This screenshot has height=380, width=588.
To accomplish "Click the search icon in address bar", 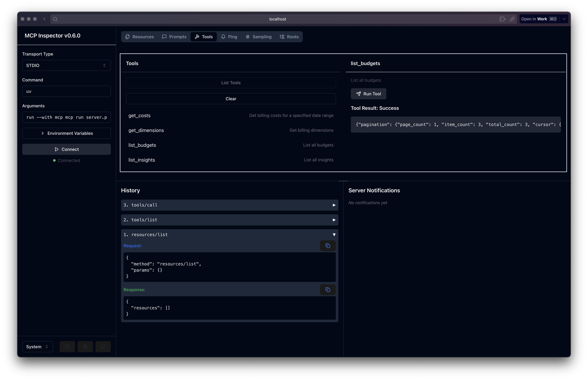I will click(x=55, y=19).
